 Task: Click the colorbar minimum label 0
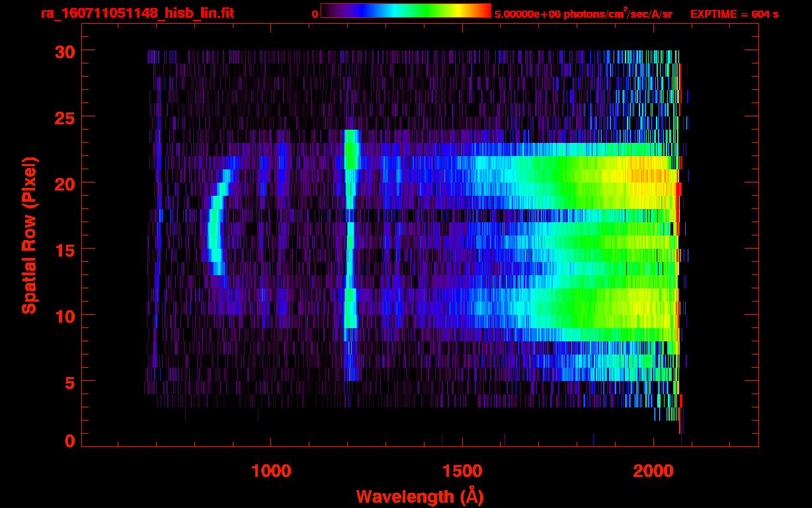pos(315,14)
